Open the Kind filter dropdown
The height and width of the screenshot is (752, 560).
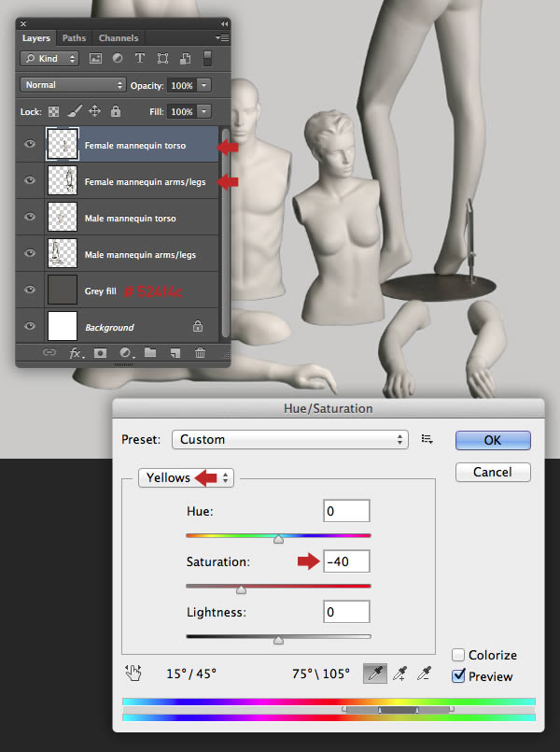(x=49, y=59)
